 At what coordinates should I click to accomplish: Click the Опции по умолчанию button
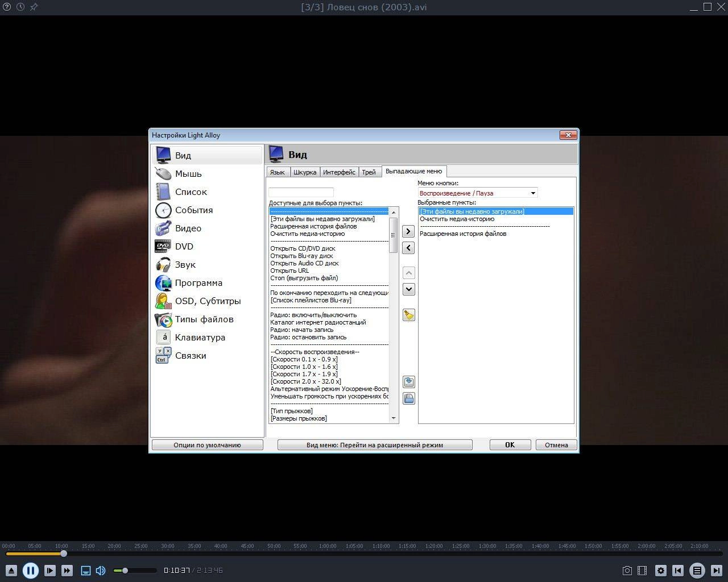(208, 445)
